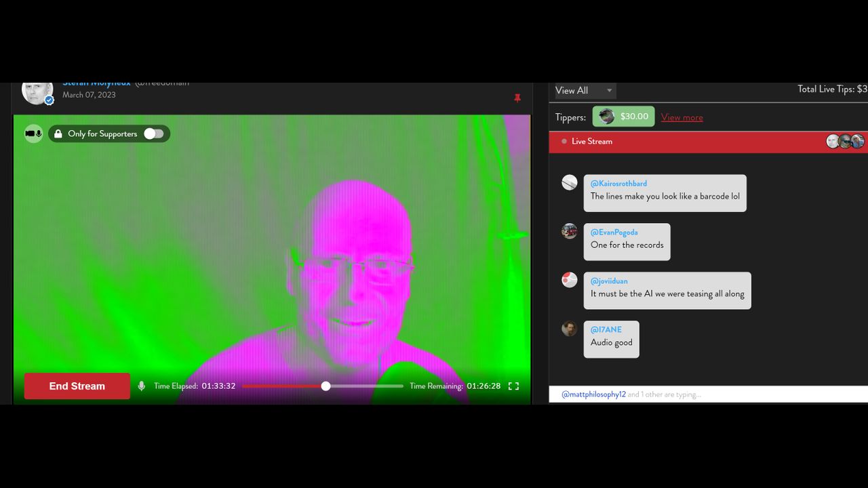The height and width of the screenshot is (488, 868).
Task: Open the View All dropdown
Action: [x=585, y=90]
